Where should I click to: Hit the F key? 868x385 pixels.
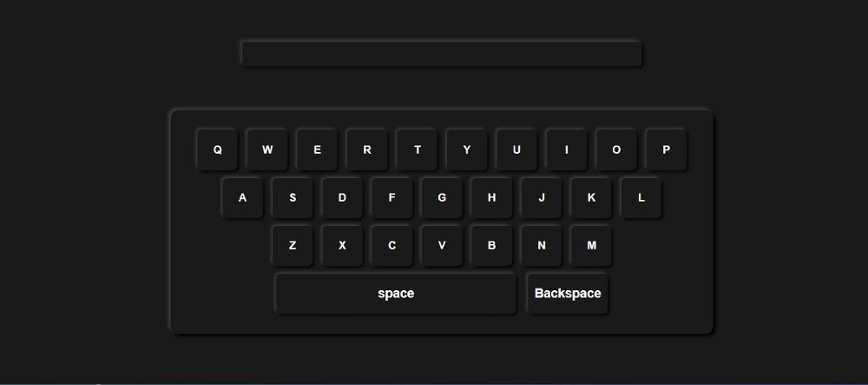click(x=392, y=197)
